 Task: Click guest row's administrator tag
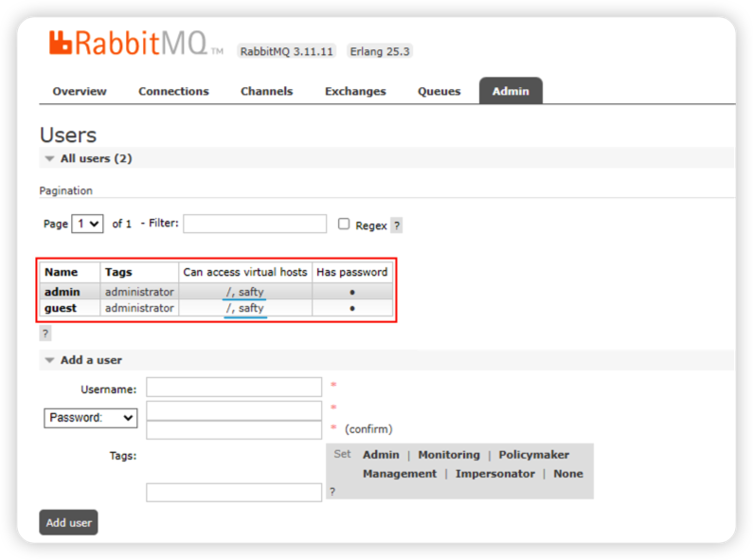[x=139, y=308]
